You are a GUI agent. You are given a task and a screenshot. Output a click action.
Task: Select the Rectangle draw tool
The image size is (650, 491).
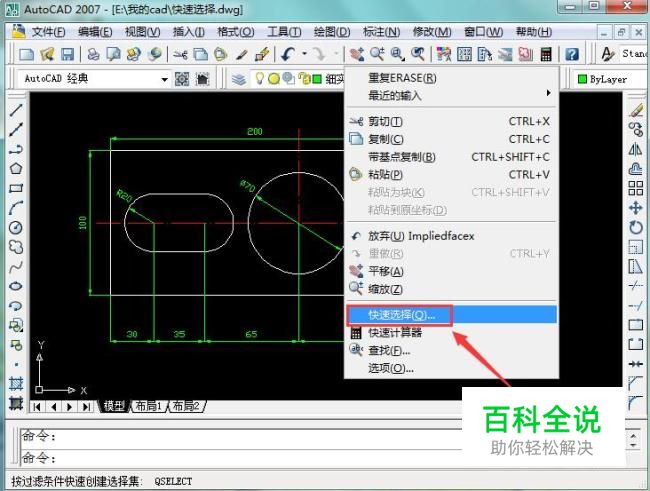[x=16, y=188]
